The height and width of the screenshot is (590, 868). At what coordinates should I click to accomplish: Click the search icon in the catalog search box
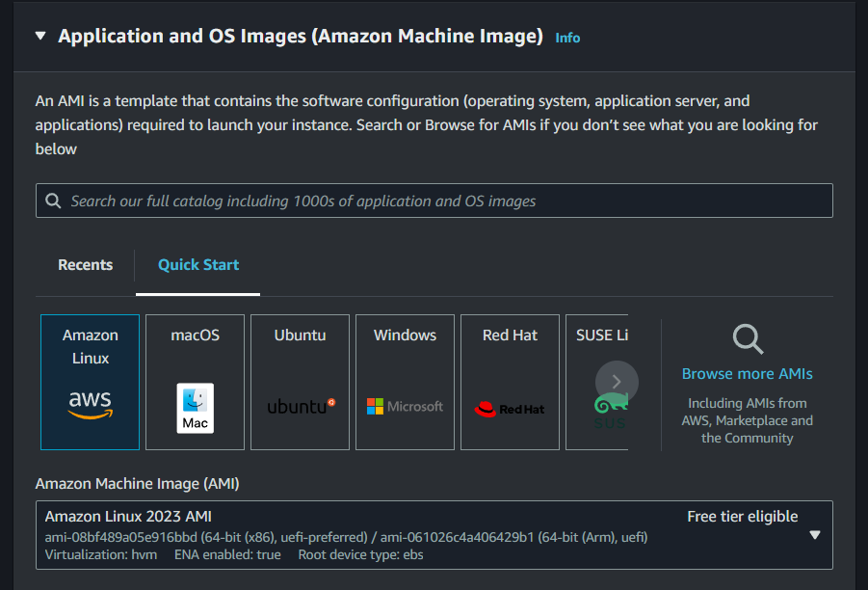click(x=53, y=201)
